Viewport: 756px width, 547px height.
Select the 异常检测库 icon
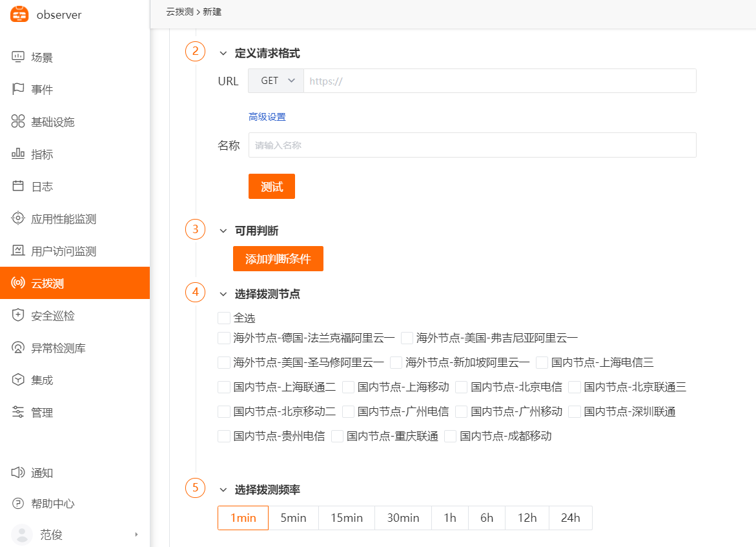(x=18, y=347)
